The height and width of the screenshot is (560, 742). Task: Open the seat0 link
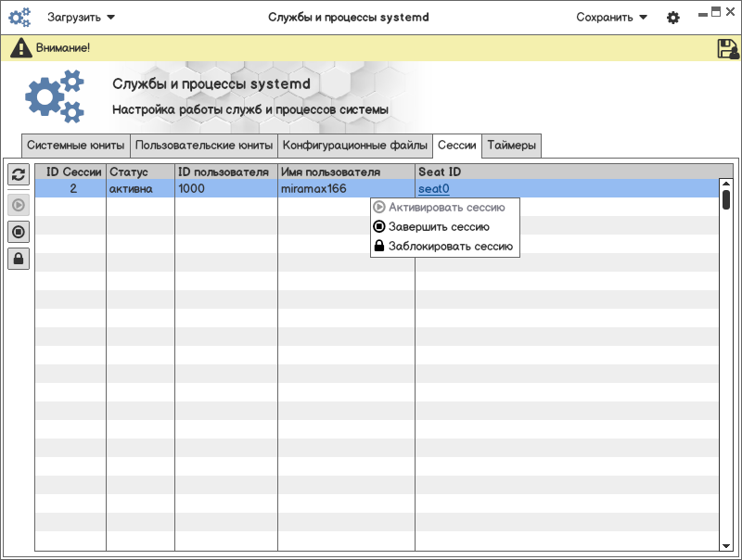click(x=434, y=188)
